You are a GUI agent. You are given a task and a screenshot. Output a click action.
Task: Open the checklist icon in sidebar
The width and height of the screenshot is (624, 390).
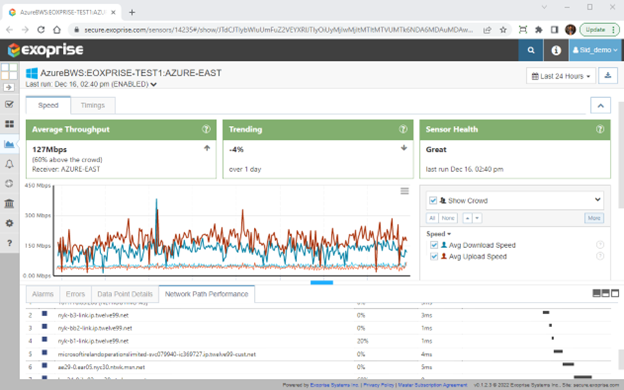9,104
